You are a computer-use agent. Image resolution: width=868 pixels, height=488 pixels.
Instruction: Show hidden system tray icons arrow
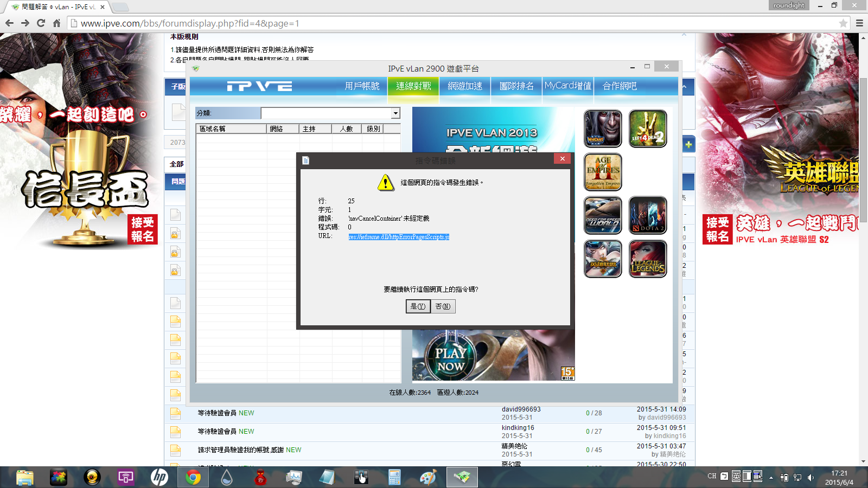pyautogui.click(x=771, y=478)
